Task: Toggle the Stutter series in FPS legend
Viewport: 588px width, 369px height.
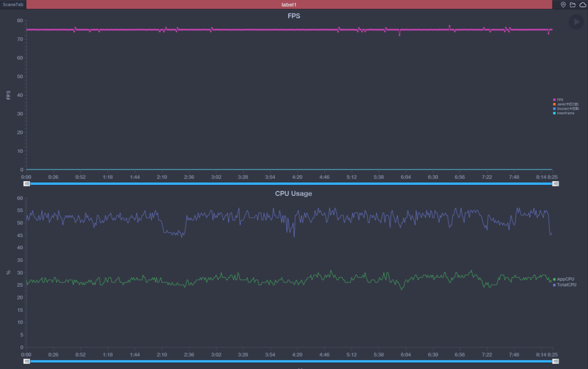Action: coord(566,109)
